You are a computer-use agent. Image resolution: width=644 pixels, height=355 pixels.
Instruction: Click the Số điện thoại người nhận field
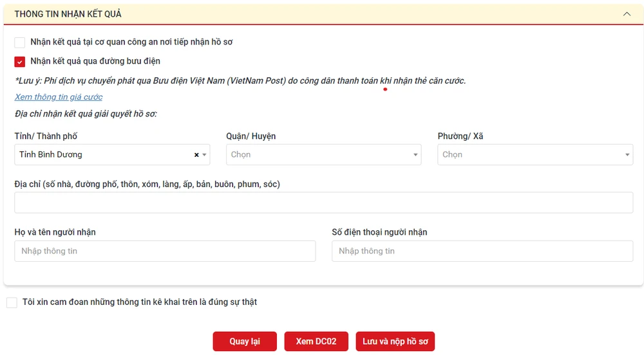pos(482,251)
